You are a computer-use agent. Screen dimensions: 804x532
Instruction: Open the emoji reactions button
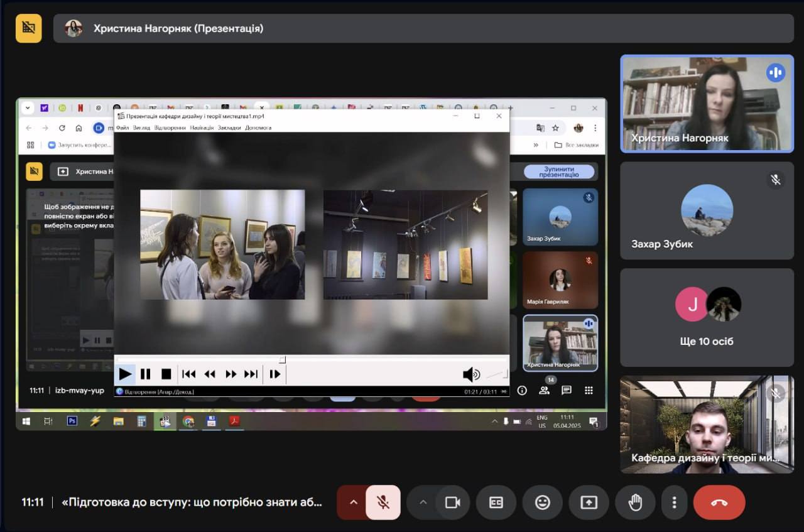tap(542, 502)
